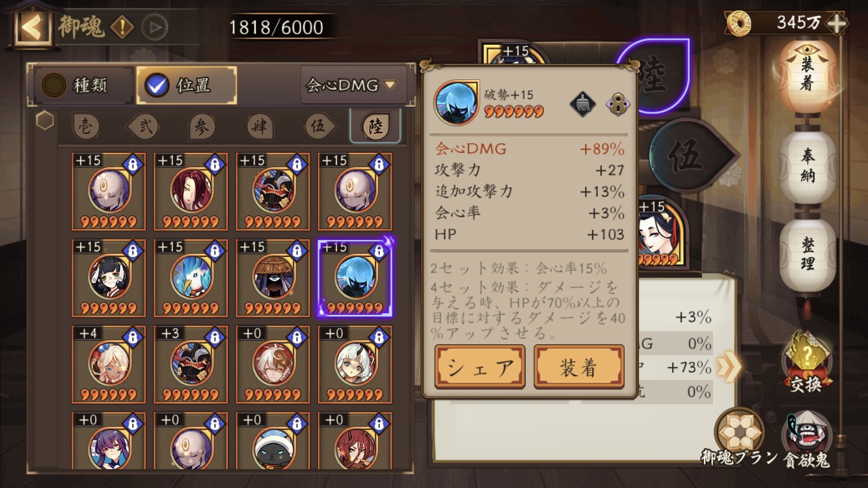
Task: Expand the stats panel with the chevron arrow
Action: click(729, 367)
